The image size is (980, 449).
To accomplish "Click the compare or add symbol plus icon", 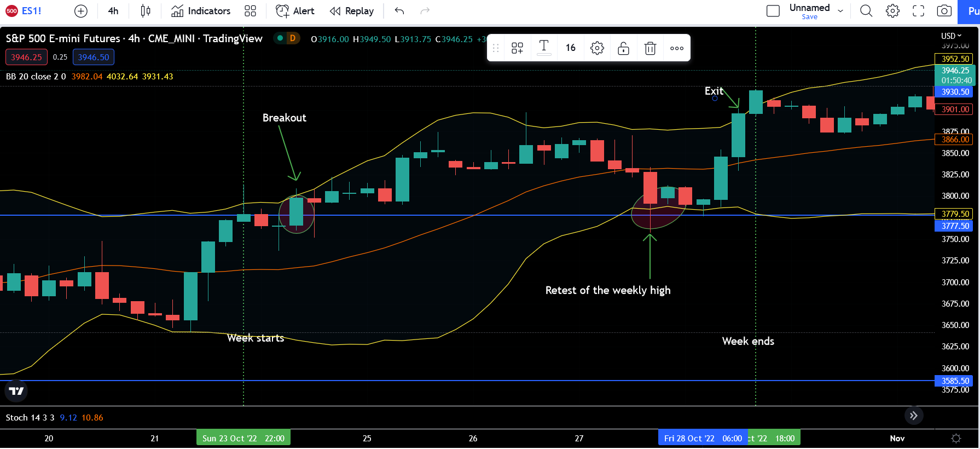I will (x=80, y=11).
